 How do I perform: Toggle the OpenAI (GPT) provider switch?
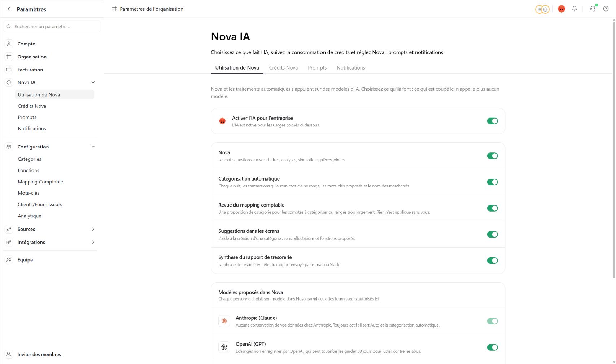point(492,347)
